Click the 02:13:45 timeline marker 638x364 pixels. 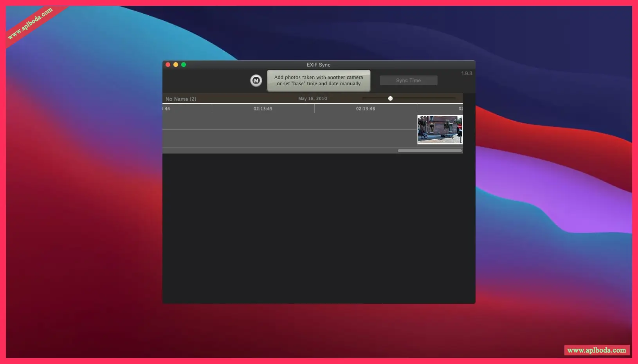(263, 109)
